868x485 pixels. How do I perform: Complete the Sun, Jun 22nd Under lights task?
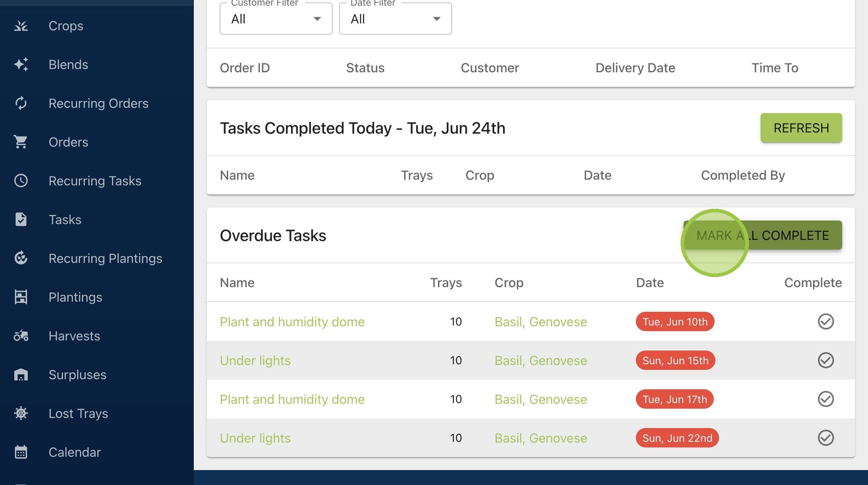tap(826, 438)
